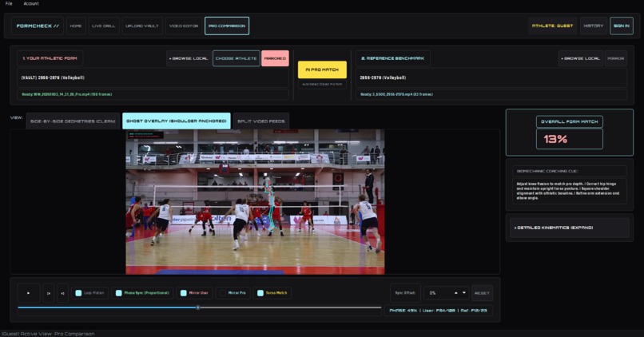Toggle Phase Sync (Proportional) checkbox
Viewport: 644px width, 337px height.
(119, 293)
